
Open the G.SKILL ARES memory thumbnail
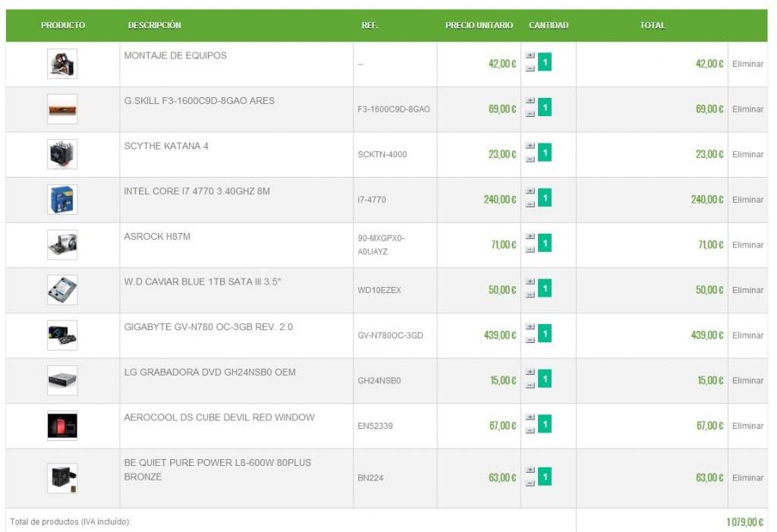pos(62,109)
